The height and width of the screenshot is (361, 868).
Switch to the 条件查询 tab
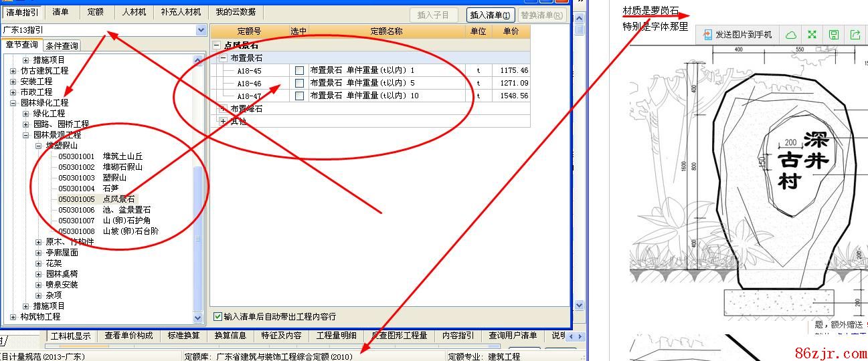[x=62, y=45]
